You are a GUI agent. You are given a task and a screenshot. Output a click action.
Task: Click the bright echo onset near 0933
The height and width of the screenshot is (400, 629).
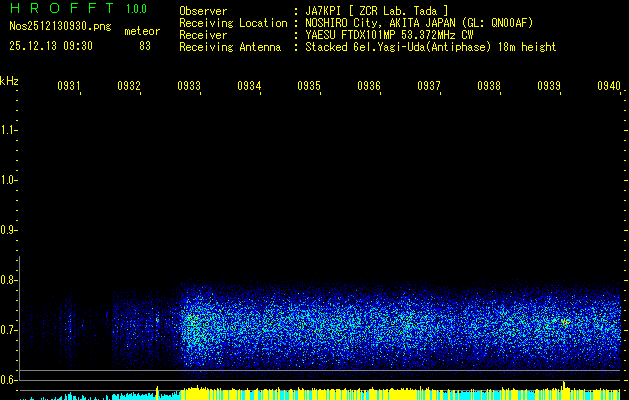pos(190,325)
